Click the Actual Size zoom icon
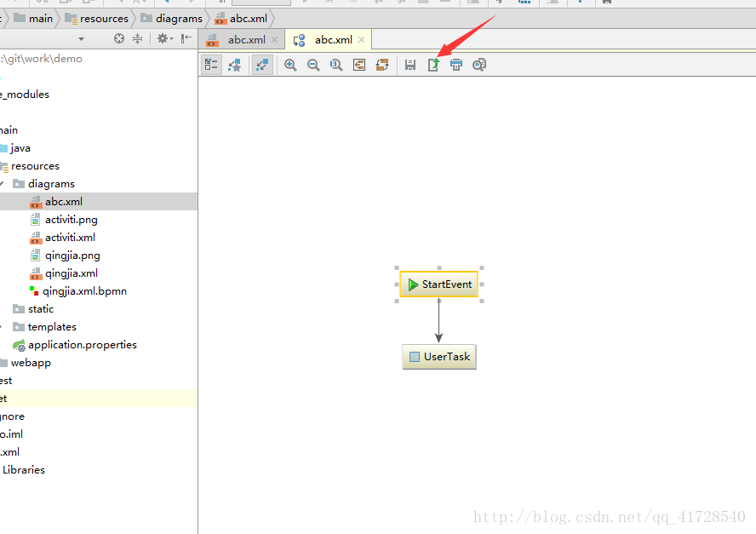756x534 pixels. (336, 65)
